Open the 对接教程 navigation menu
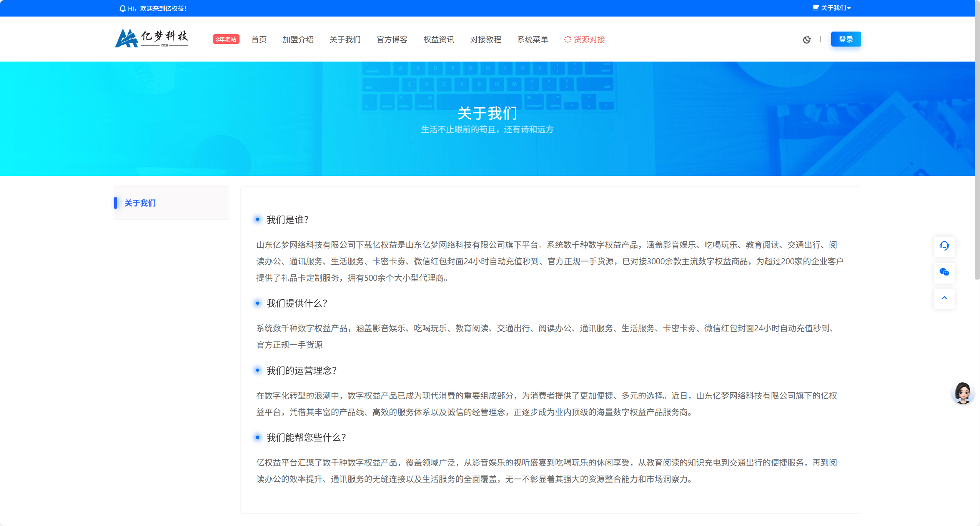 click(x=486, y=39)
